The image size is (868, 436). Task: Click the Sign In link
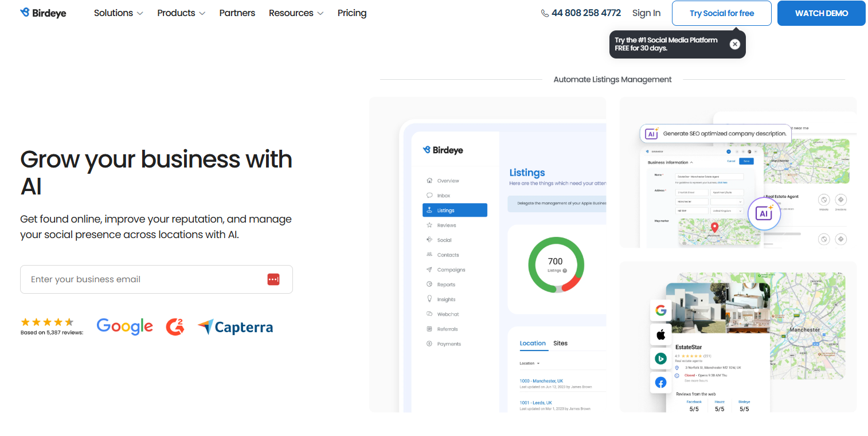646,13
